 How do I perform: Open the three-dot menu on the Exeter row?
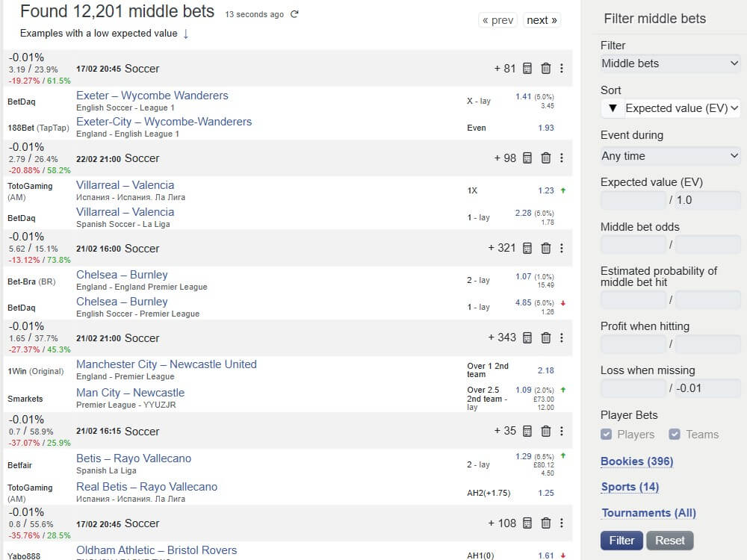point(562,68)
